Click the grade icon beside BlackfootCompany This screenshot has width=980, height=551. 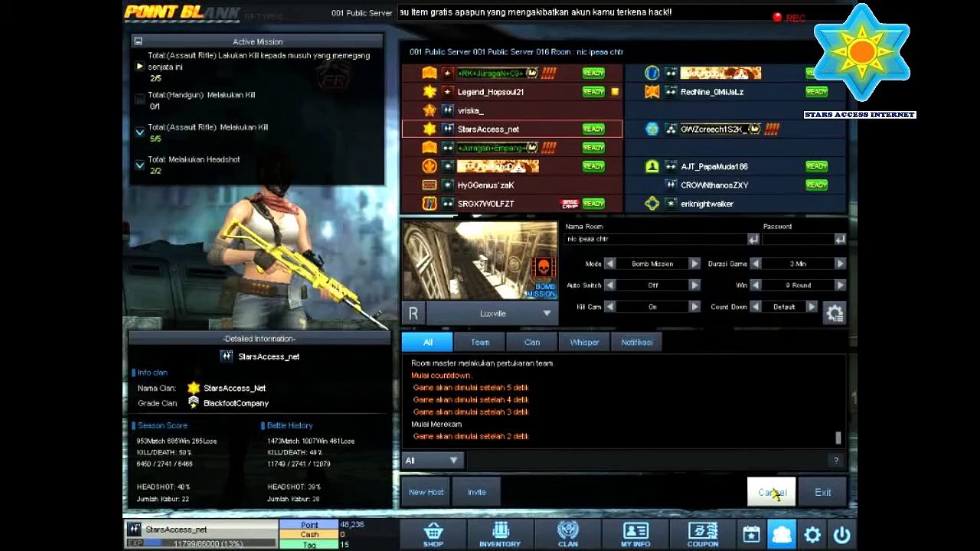click(x=194, y=403)
